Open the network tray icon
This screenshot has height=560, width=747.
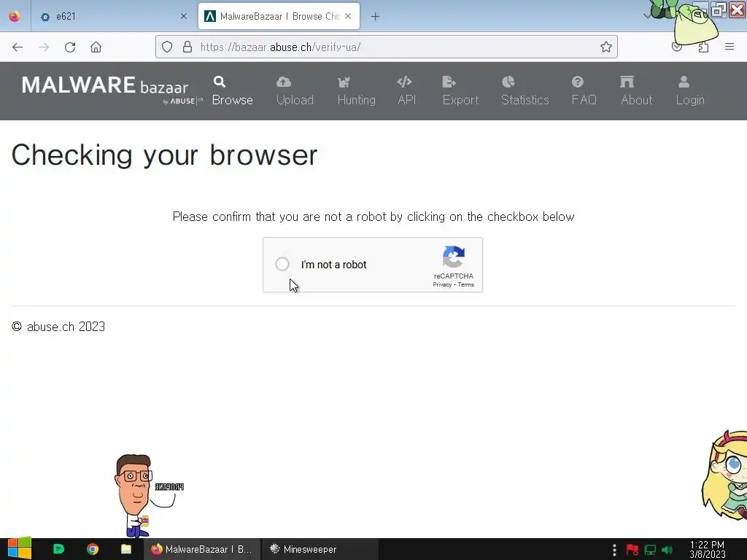(650, 550)
